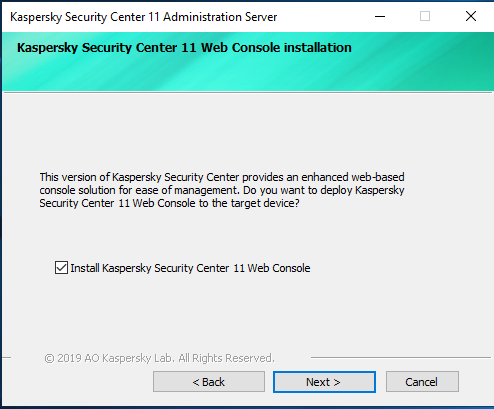The width and height of the screenshot is (494, 409).
Task: Click the description line starting with console solution
Action: tap(222, 190)
